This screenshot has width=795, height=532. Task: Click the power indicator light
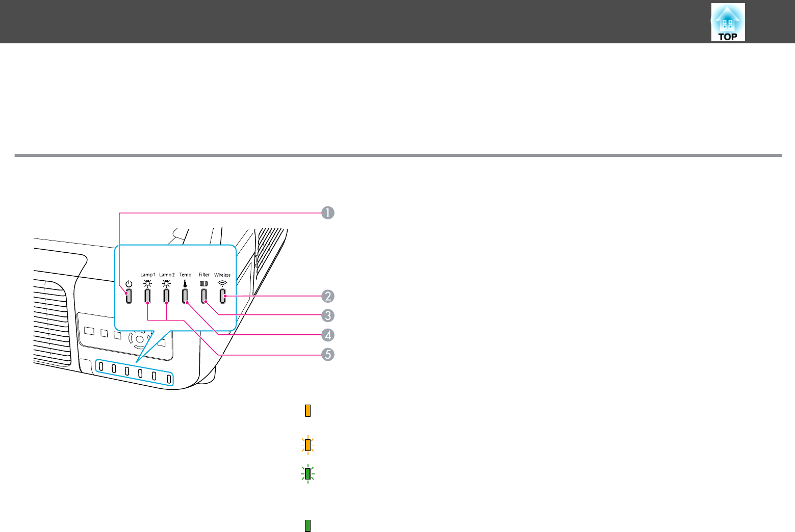pos(129,296)
